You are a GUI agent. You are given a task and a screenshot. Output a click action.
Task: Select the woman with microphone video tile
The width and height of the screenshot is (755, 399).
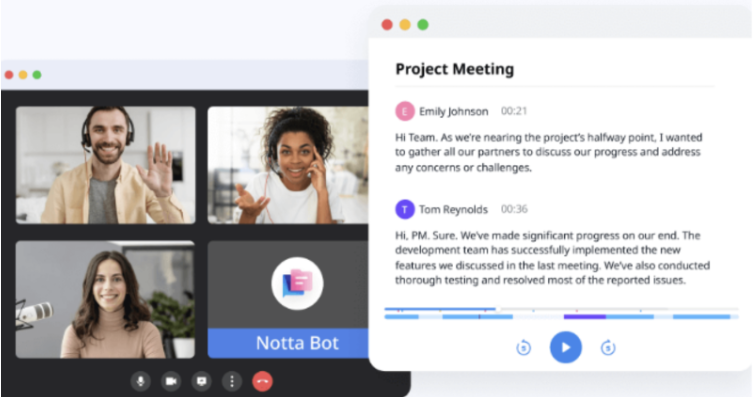[x=105, y=299]
